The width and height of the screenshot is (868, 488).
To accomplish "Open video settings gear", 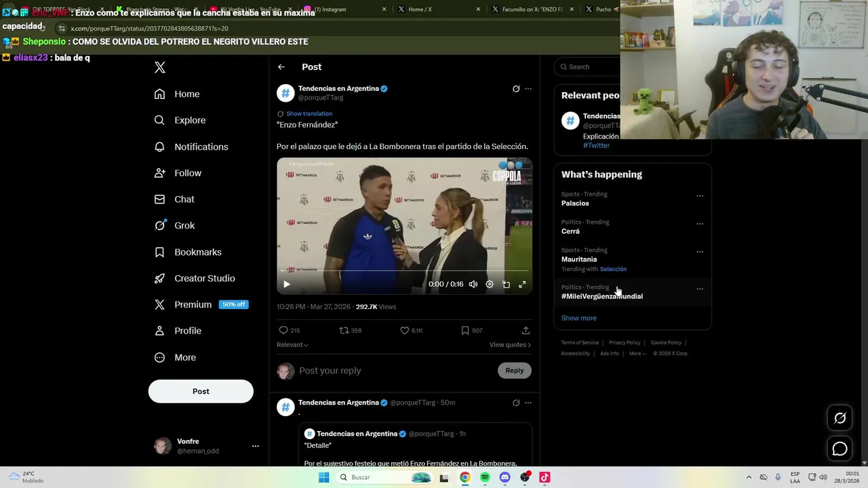I will [x=490, y=284].
